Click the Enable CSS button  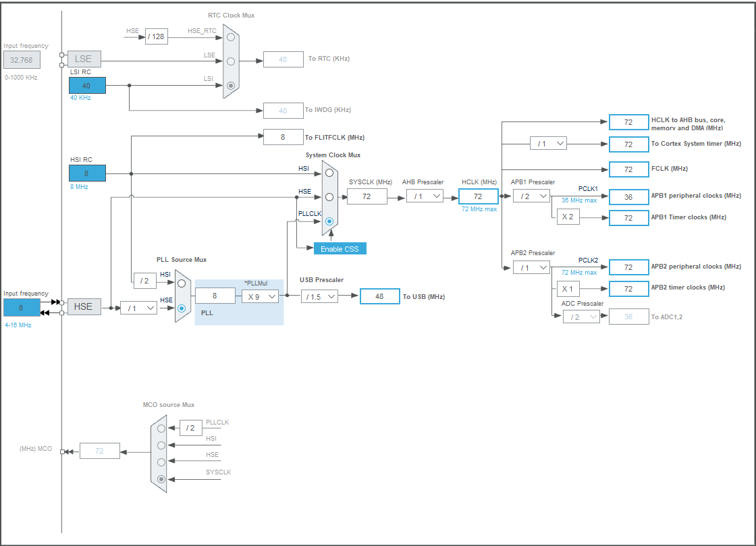(340, 248)
